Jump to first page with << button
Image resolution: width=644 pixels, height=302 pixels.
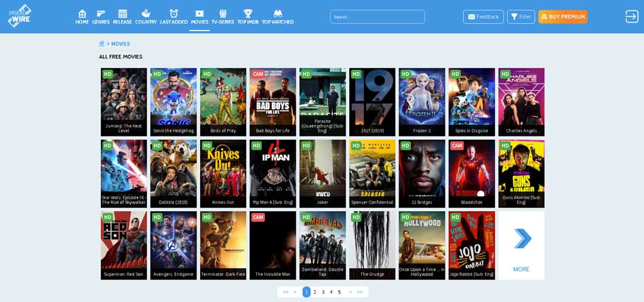pyautogui.click(x=286, y=292)
